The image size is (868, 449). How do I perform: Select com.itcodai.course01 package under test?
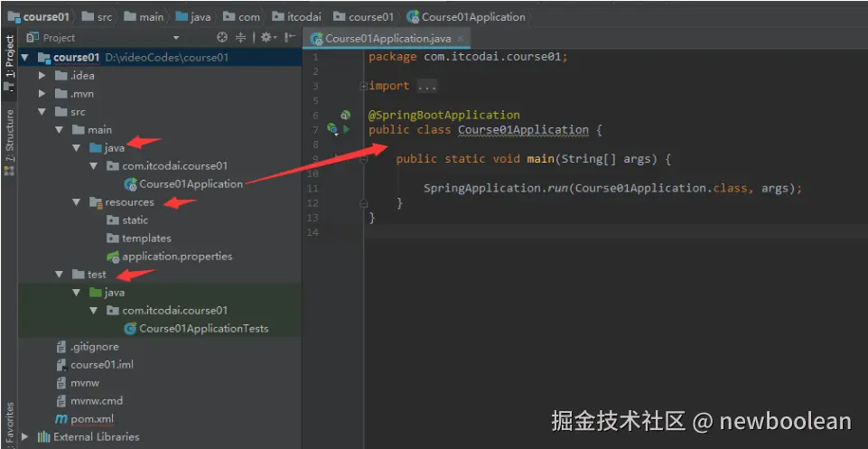pos(175,311)
